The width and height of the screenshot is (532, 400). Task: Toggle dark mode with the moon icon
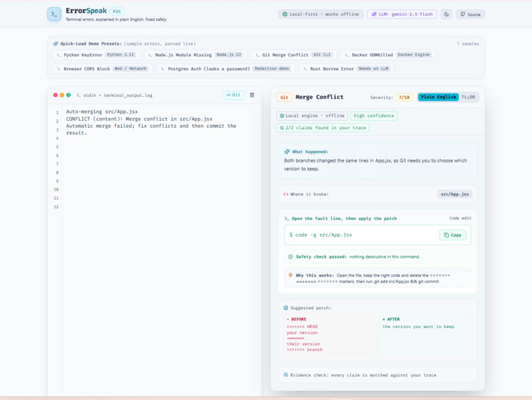[x=446, y=14]
